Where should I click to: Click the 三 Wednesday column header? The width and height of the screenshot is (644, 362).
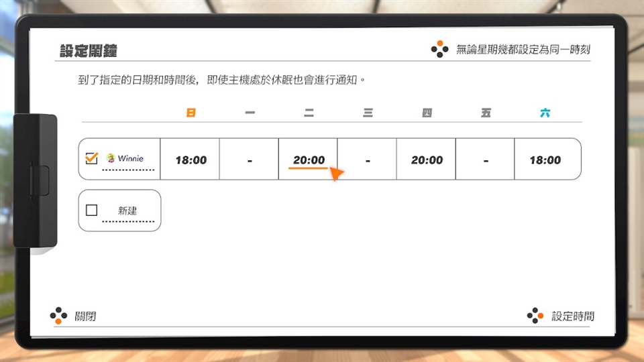coord(368,113)
